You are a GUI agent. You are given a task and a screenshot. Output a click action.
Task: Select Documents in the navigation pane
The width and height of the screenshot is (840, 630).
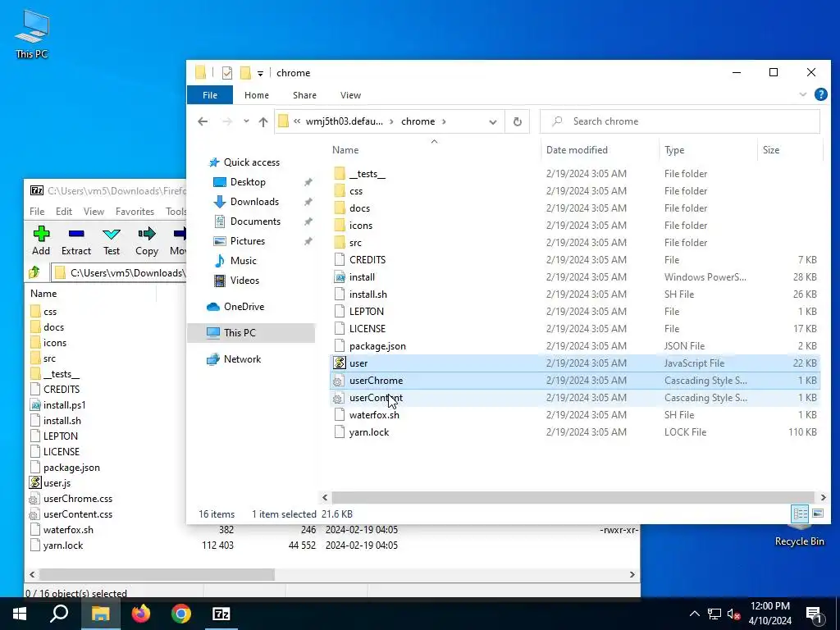pyautogui.click(x=255, y=221)
